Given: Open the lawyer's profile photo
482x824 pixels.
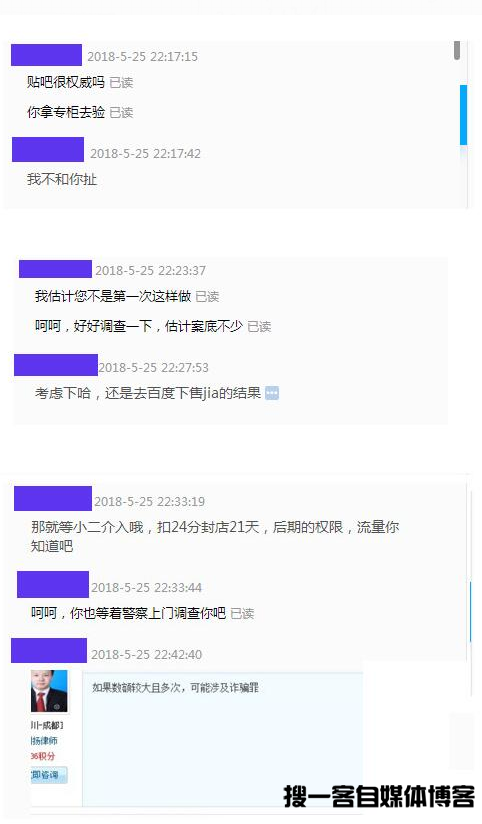Looking at the screenshot, I should tap(49, 691).
